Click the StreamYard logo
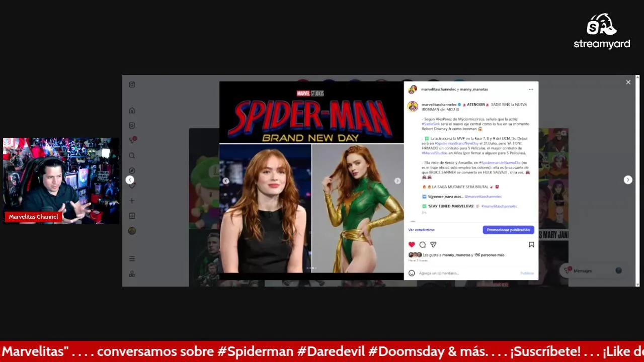 (x=602, y=31)
